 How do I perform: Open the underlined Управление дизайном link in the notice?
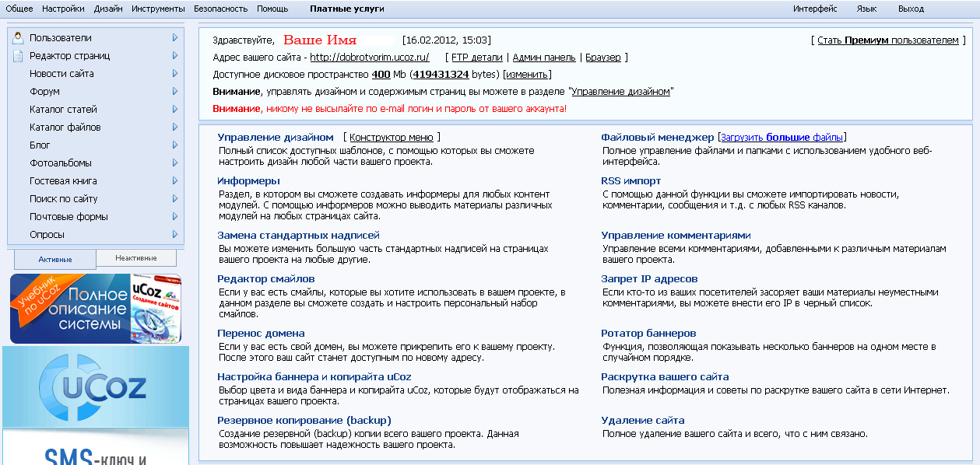pos(621,92)
